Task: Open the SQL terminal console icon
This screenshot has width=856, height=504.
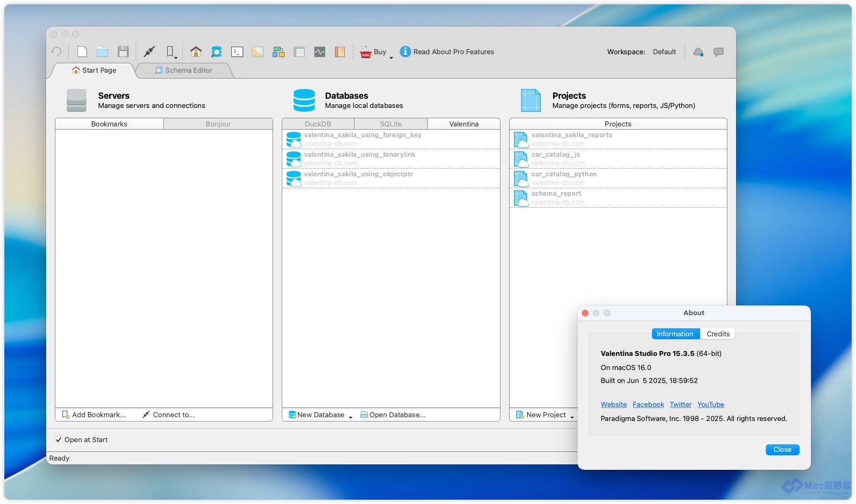Action: 237,52
